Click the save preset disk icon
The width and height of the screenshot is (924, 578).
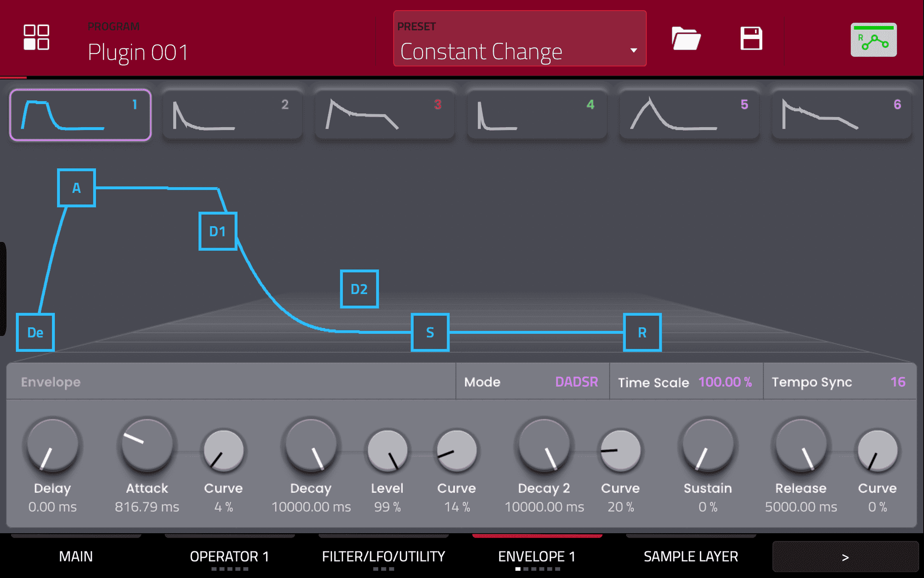pyautogui.click(x=751, y=39)
